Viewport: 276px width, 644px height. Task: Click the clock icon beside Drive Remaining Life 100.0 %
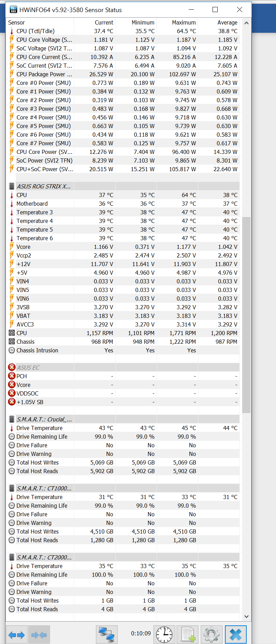[x=12, y=575]
